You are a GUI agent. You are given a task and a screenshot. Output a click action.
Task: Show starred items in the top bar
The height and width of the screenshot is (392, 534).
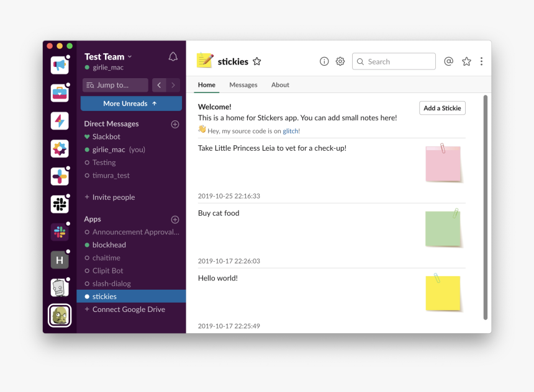point(466,61)
